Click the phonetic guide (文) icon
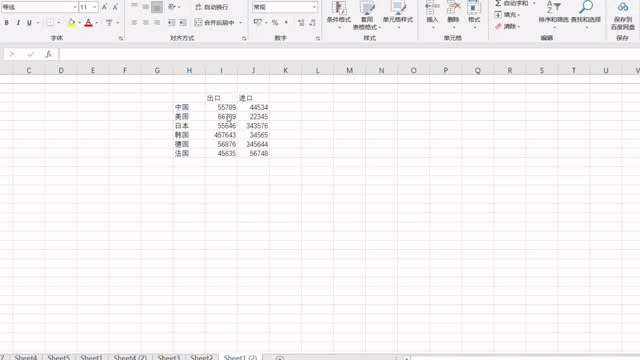 click(x=109, y=23)
